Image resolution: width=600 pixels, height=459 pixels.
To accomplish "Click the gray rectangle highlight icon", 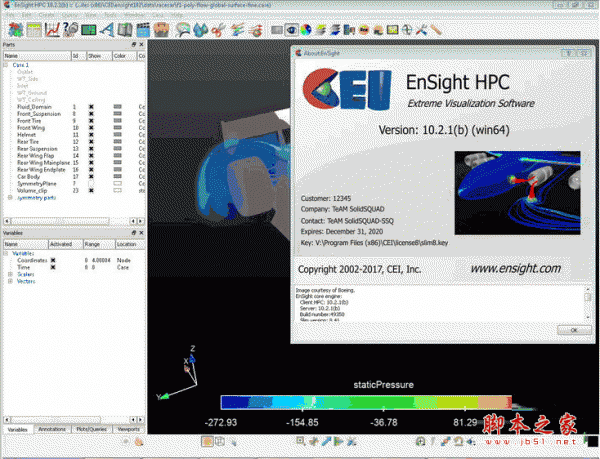I will coord(277,30).
